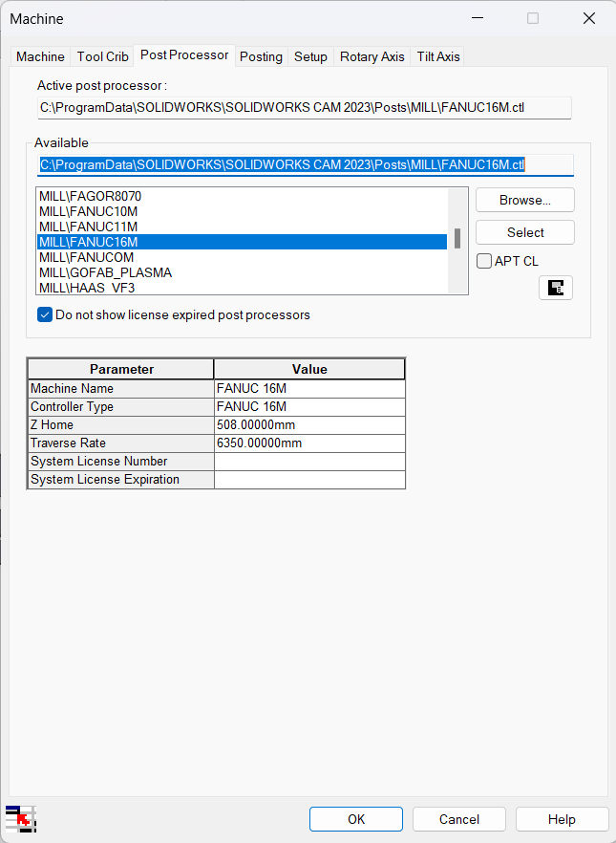Screen dimensions: 616x843
Task: Select MILL\FANUCOM in the list
Action: coord(242,257)
